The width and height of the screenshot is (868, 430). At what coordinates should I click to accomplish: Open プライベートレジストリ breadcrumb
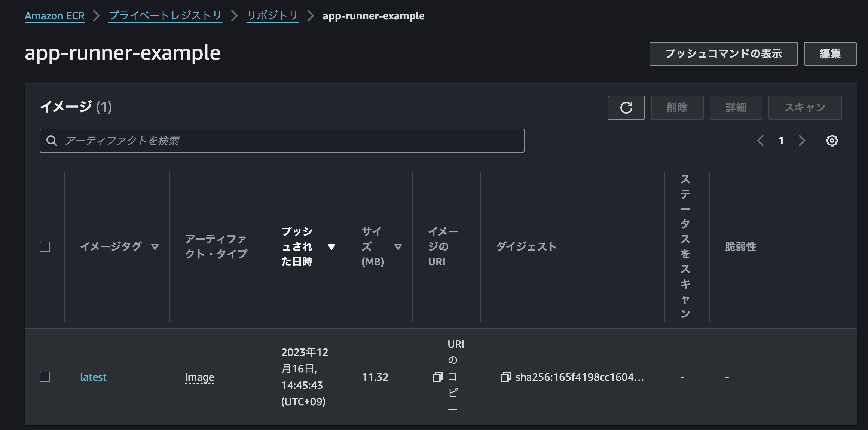[165, 16]
